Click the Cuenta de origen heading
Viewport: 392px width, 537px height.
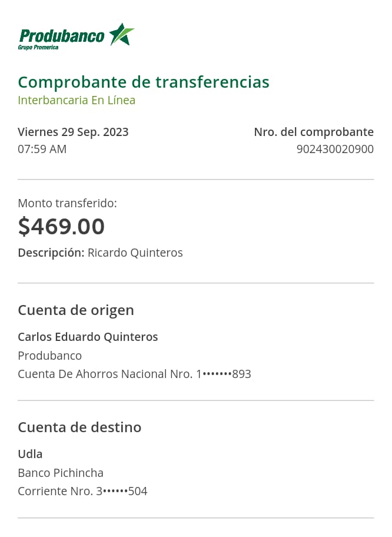(76, 310)
